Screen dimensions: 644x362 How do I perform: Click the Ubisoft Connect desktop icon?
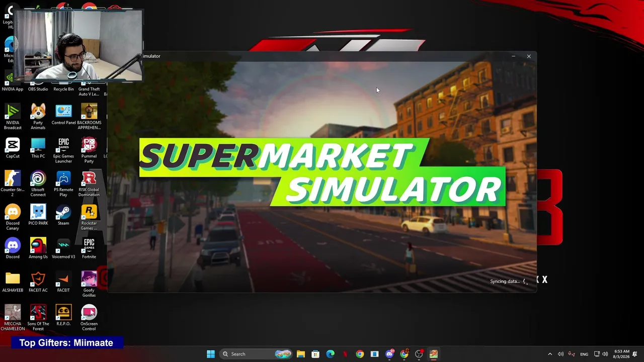coord(38,184)
